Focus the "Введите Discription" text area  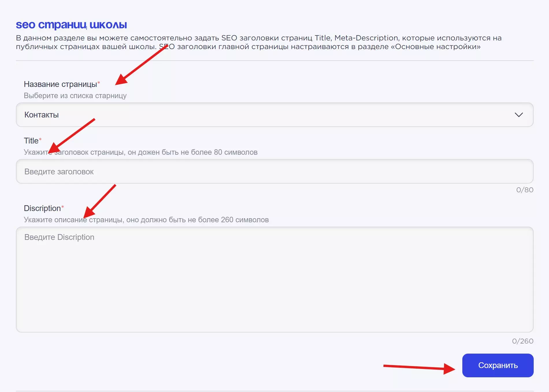274,279
